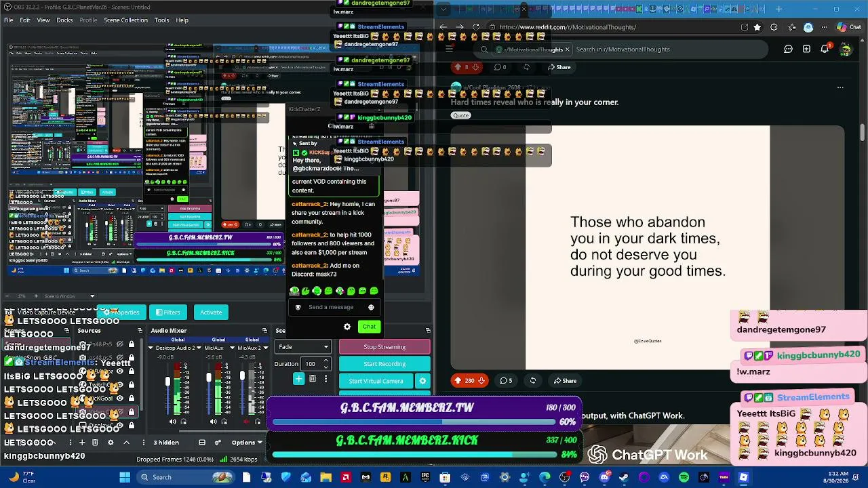This screenshot has height=488, width=868.
Task: Pop out the Sources dock
Action: click(x=140, y=331)
